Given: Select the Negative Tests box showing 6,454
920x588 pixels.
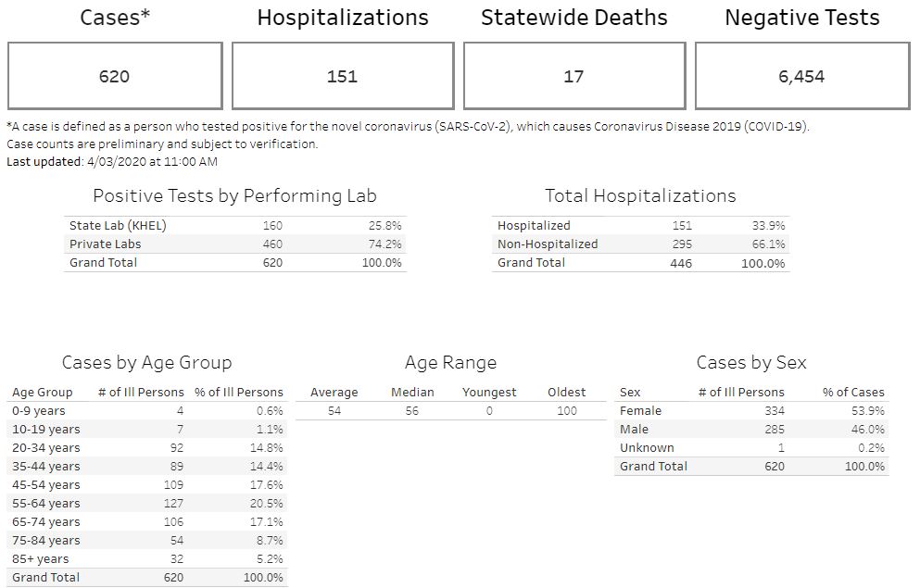Looking at the screenshot, I should click(x=801, y=76).
